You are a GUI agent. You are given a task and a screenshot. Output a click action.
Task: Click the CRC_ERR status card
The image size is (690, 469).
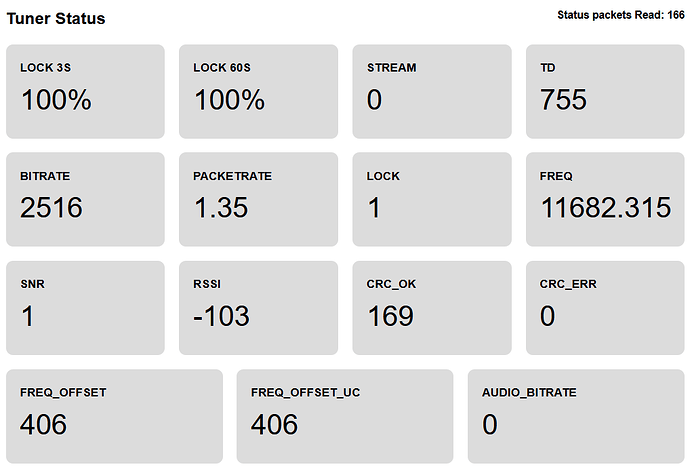605,307
